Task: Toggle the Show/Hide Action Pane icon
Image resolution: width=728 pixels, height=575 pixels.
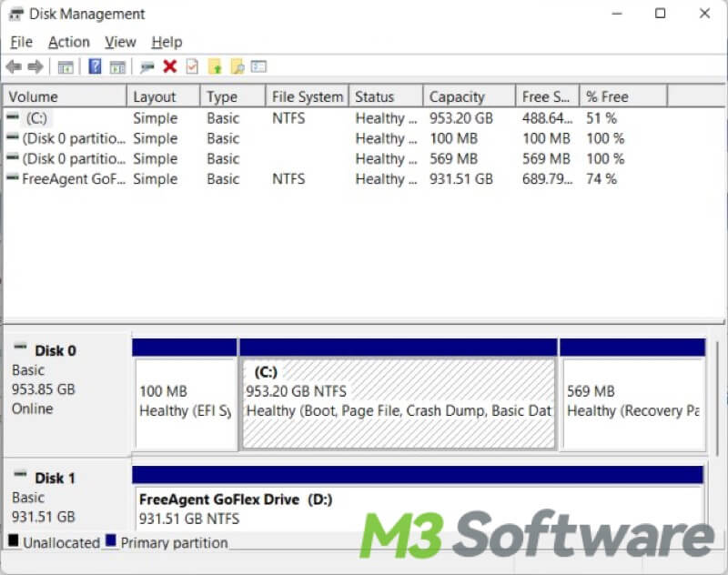Action: pyautogui.click(x=117, y=67)
